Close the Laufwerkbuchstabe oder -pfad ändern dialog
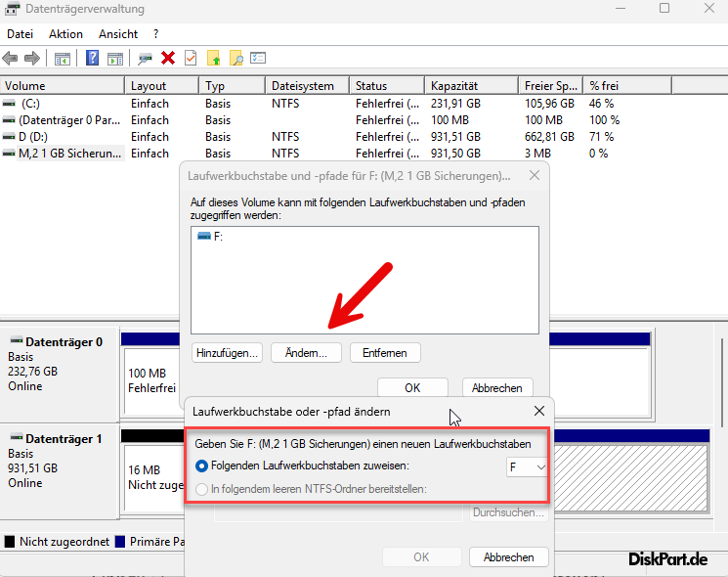The height and width of the screenshot is (577, 728). pos(539,411)
